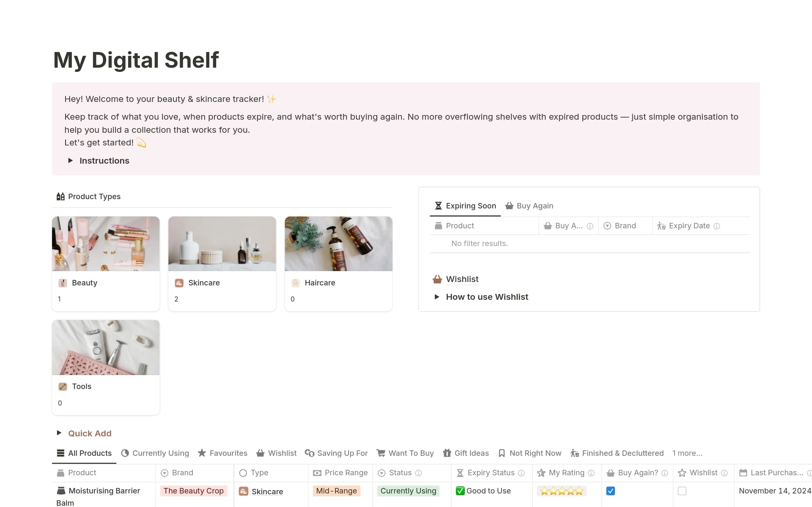Click the five-star rating for Moisturising Barrier Balm

[561, 491]
